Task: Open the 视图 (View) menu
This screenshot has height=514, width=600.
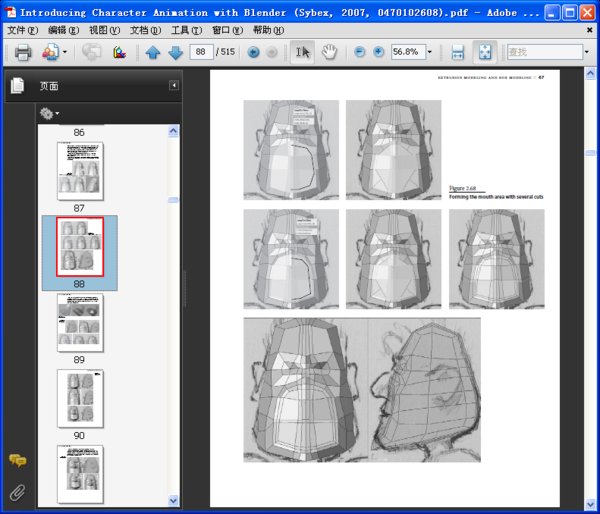Action: click(x=104, y=30)
